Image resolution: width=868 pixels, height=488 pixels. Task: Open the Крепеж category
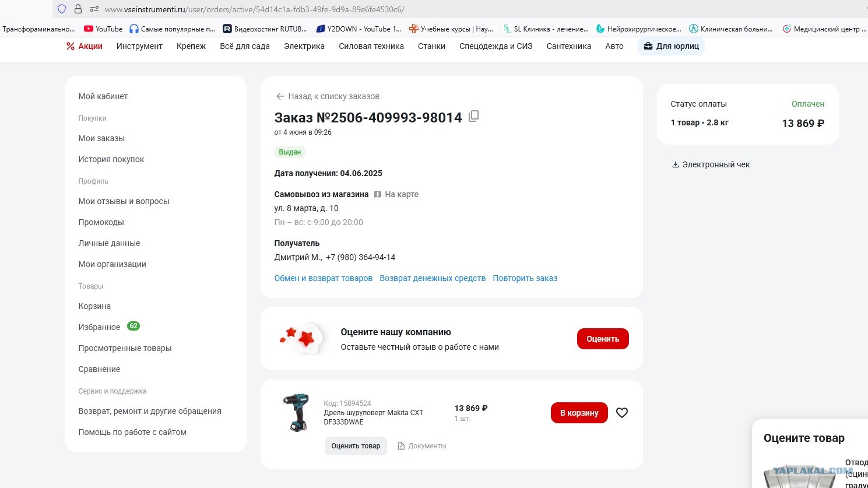[191, 46]
